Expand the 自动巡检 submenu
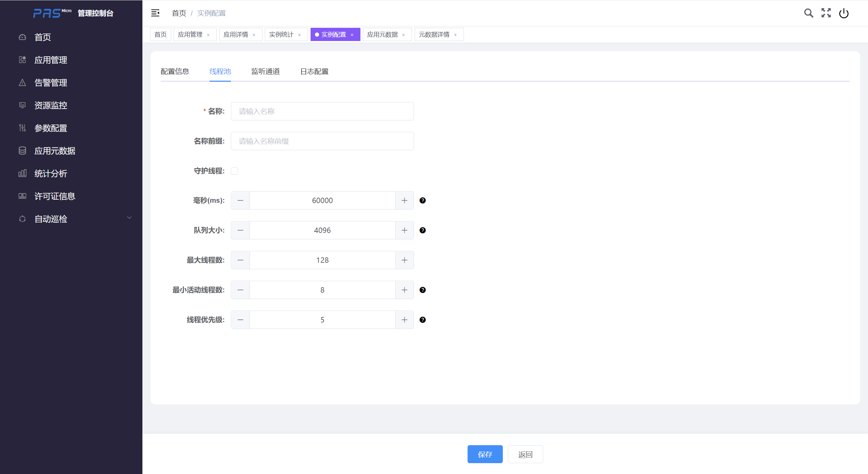The image size is (868, 474). pos(129,218)
